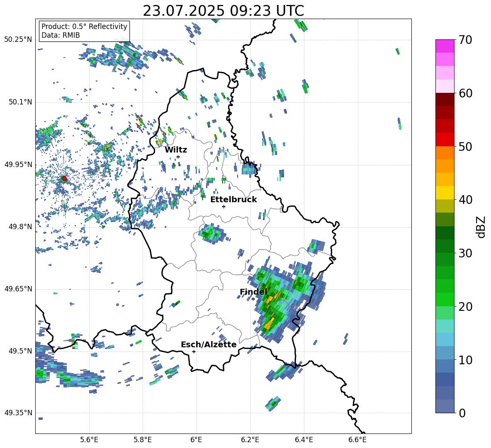
Task: Click the Esch/Alzette location cross marker
Action: pos(194,351)
